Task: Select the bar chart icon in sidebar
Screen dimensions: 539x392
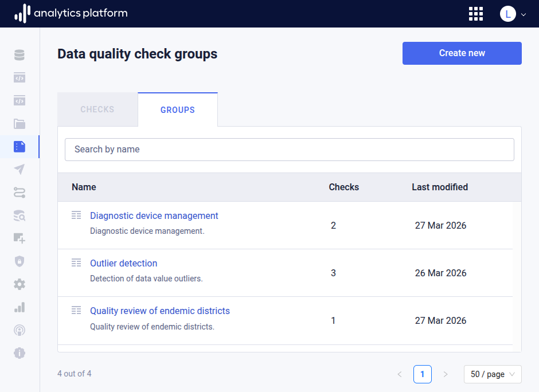Action: 19,307
